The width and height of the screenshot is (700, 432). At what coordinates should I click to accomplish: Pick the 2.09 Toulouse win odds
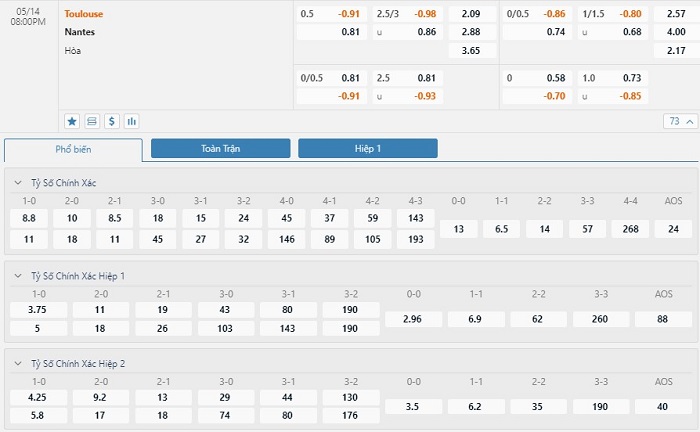coord(472,14)
